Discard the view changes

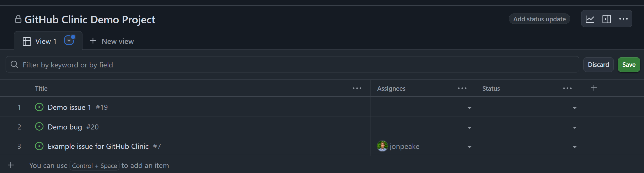click(598, 65)
